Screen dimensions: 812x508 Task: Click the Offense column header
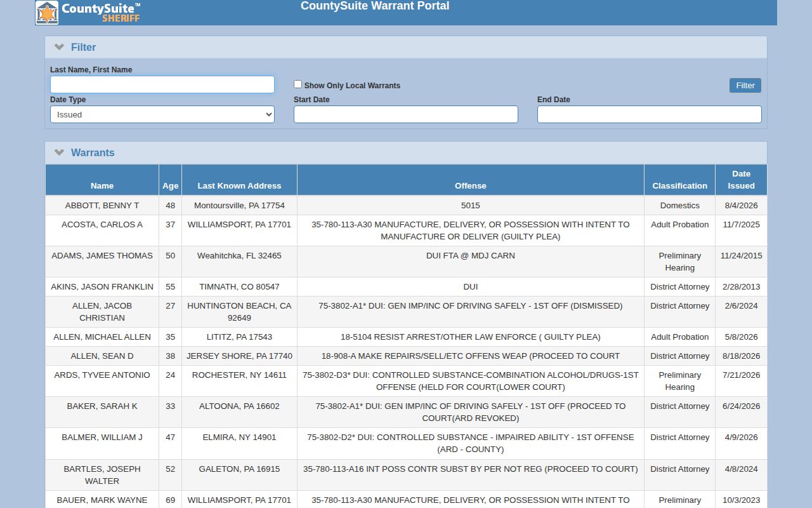pyautogui.click(x=471, y=180)
